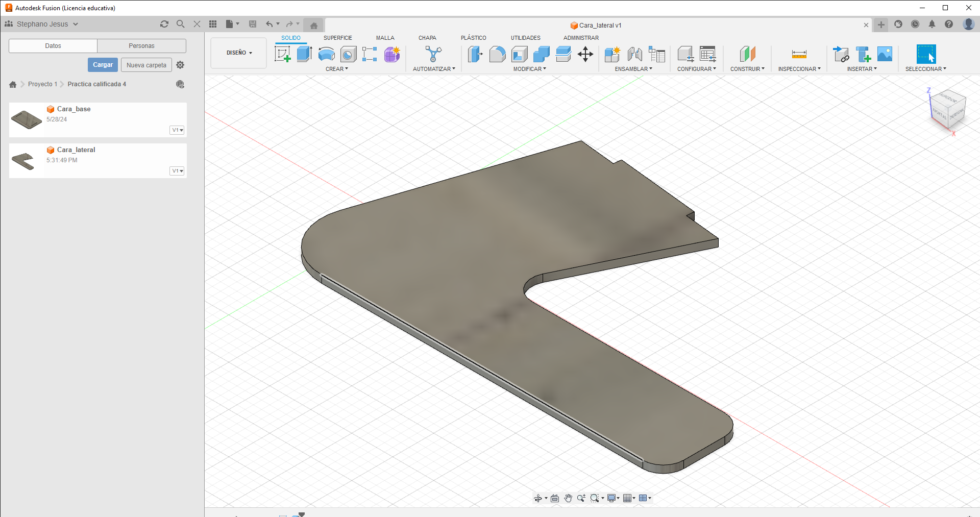Open data panel settings gear
Screen dimensions: 980x517
180,65
